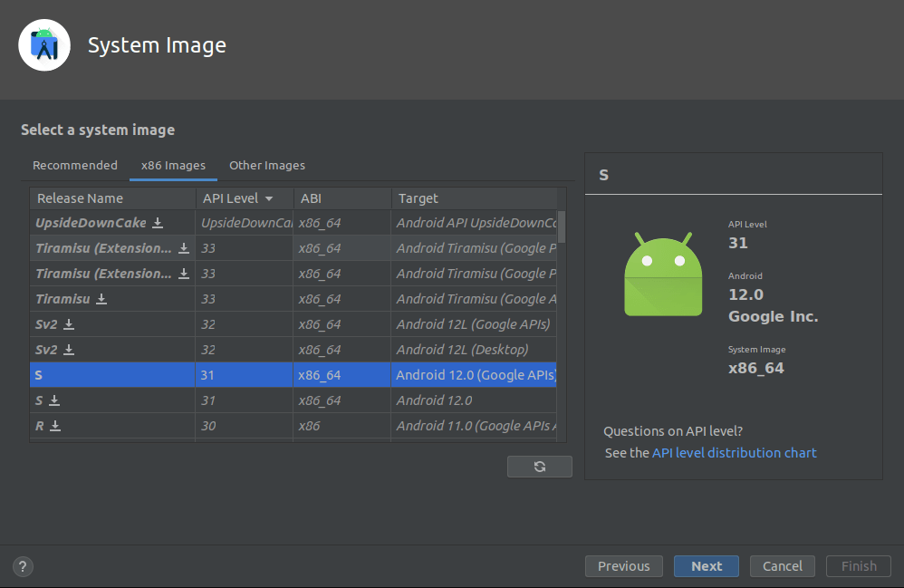This screenshot has width=904, height=588.
Task: Download the UpsideDownCake system image
Action: click(158, 223)
